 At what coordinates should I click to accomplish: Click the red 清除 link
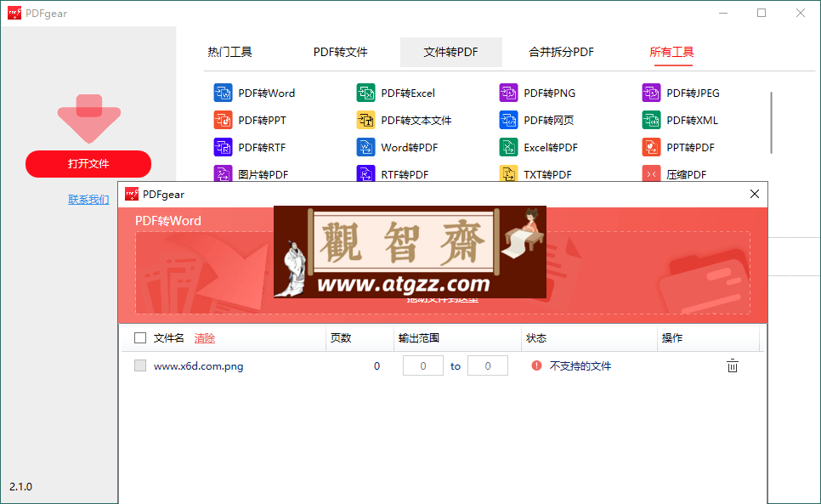205,338
